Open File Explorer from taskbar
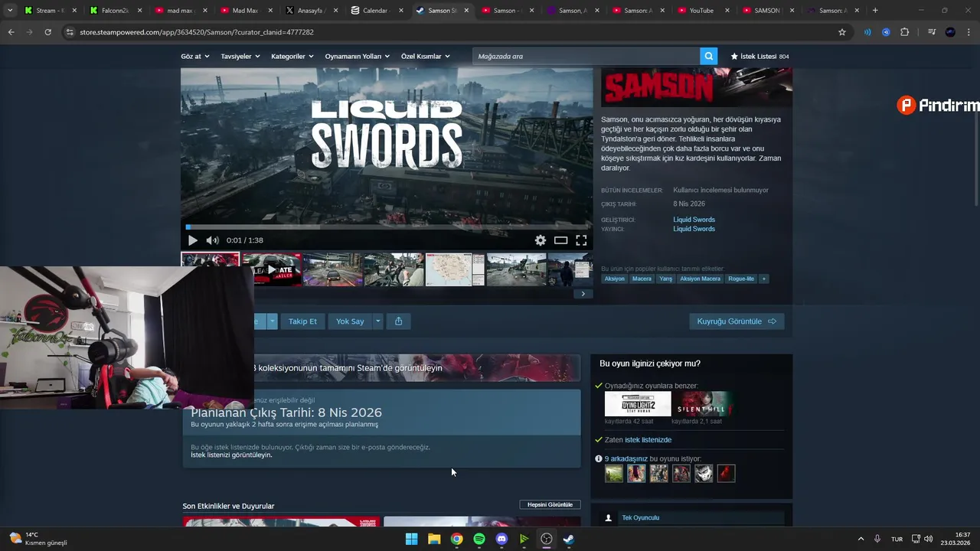This screenshot has width=980, height=551. (x=434, y=539)
